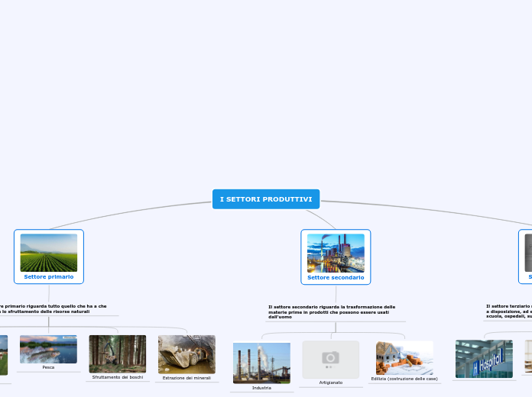Select the central node I SETTORI PRODUTTIVI

[x=266, y=199]
